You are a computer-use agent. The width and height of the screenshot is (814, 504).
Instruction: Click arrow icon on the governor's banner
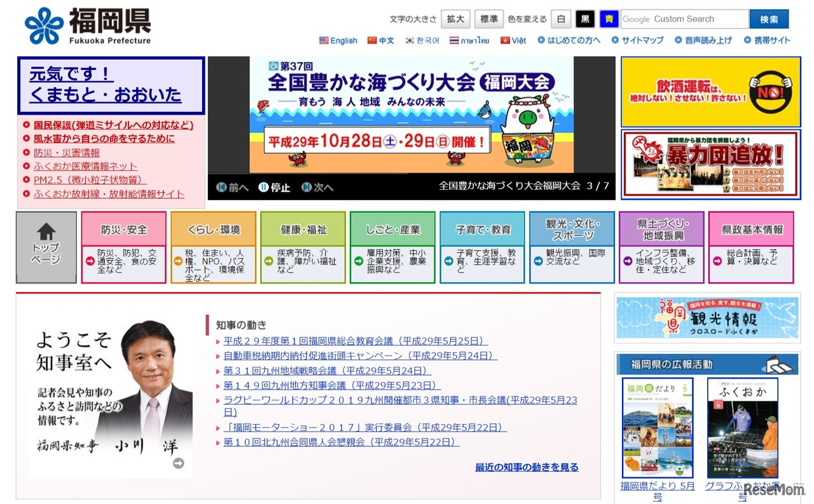click(x=179, y=463)
